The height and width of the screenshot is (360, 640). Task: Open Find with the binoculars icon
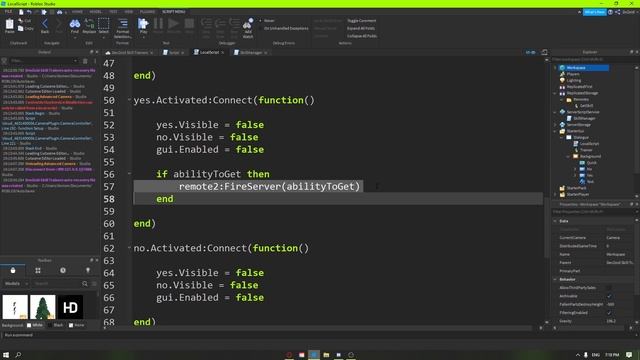75,24
